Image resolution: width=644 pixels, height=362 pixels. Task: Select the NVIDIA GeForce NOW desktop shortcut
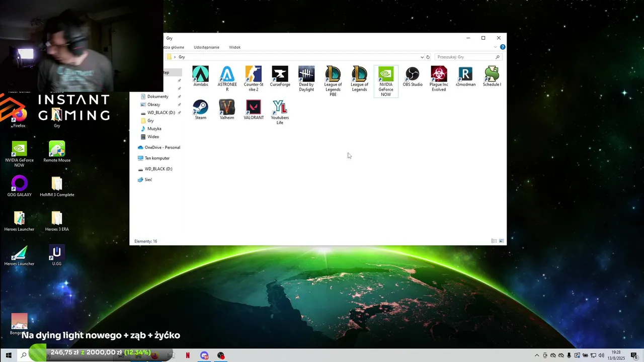tap(19, 154)
